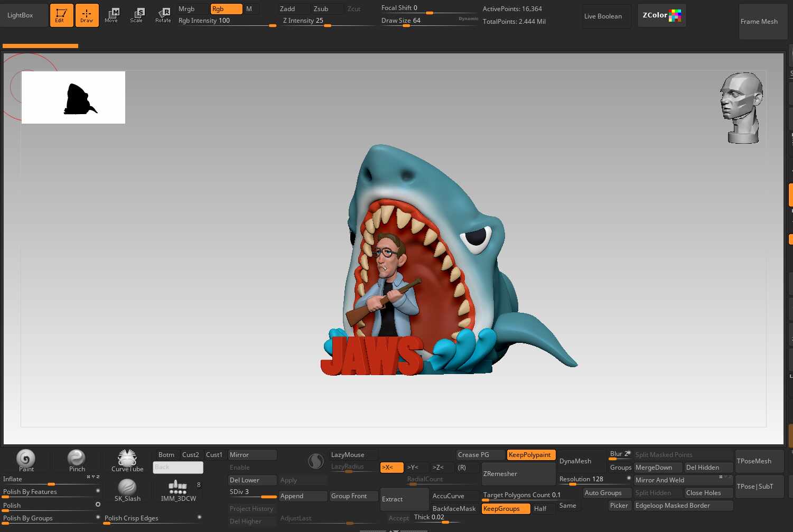Activate Edit mode button
The width and height of the screenshot is (793, 532).
coord(61,15)
